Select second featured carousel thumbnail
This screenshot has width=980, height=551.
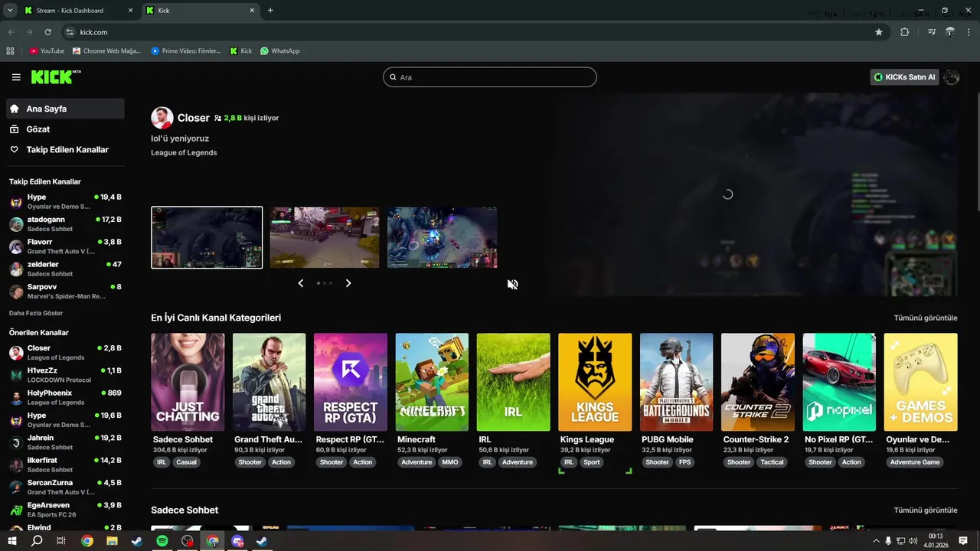[x=325, y=237]
